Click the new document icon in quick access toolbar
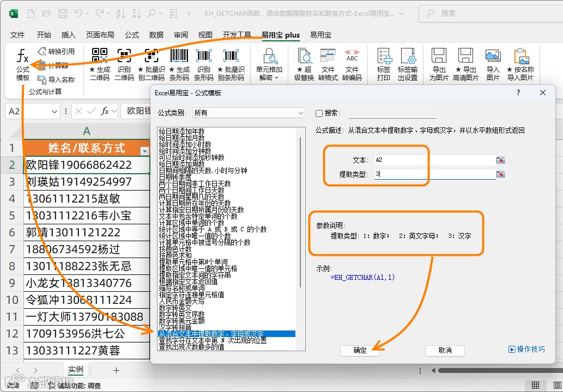The image size is (563, 392). coord(31,14)
